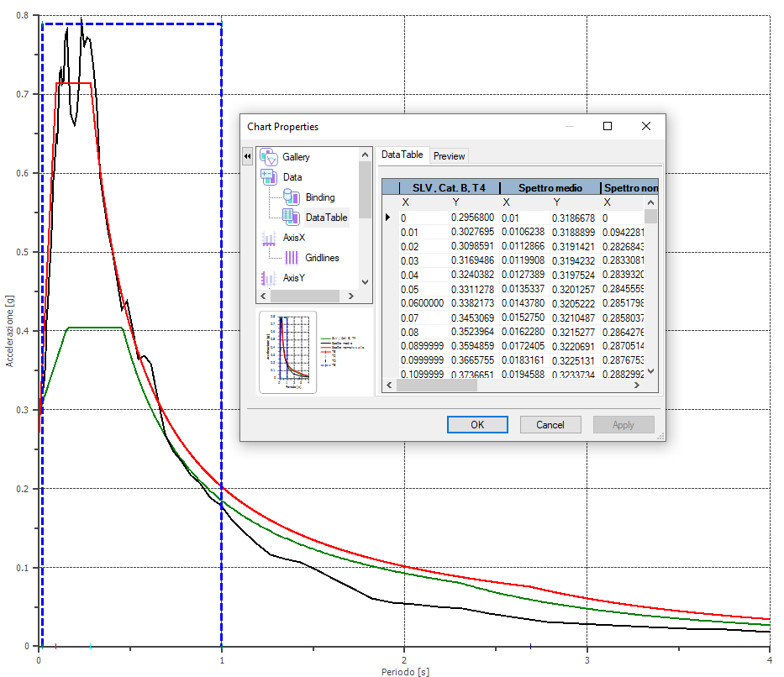Select the Gridlines tree item
This screenshot has width=784, height=677.
pos(322,258)
